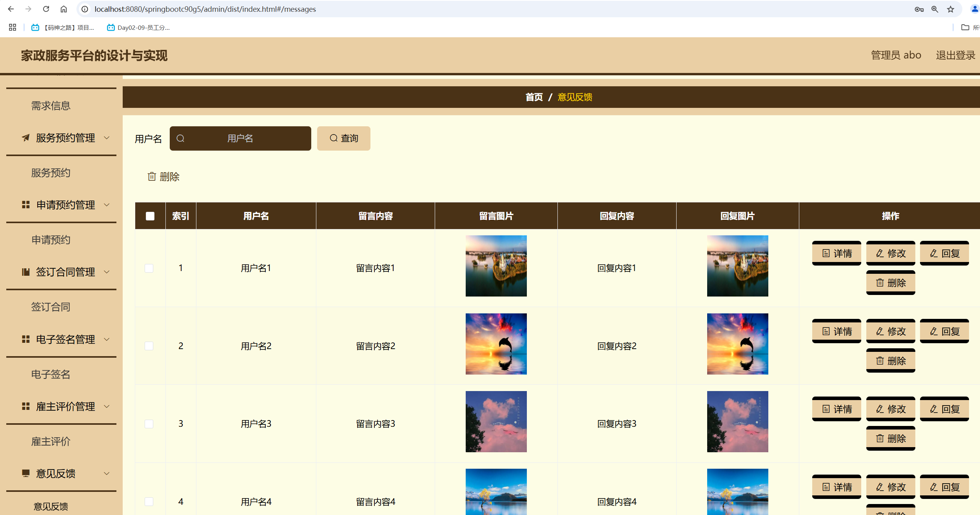Check the checkbox for row 用户名4
Image resolution: width=980 pixels, height=515 pixels.
(149, 502)
